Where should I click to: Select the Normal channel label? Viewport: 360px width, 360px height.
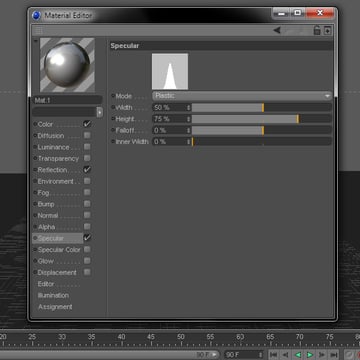[x=48, y=215]
